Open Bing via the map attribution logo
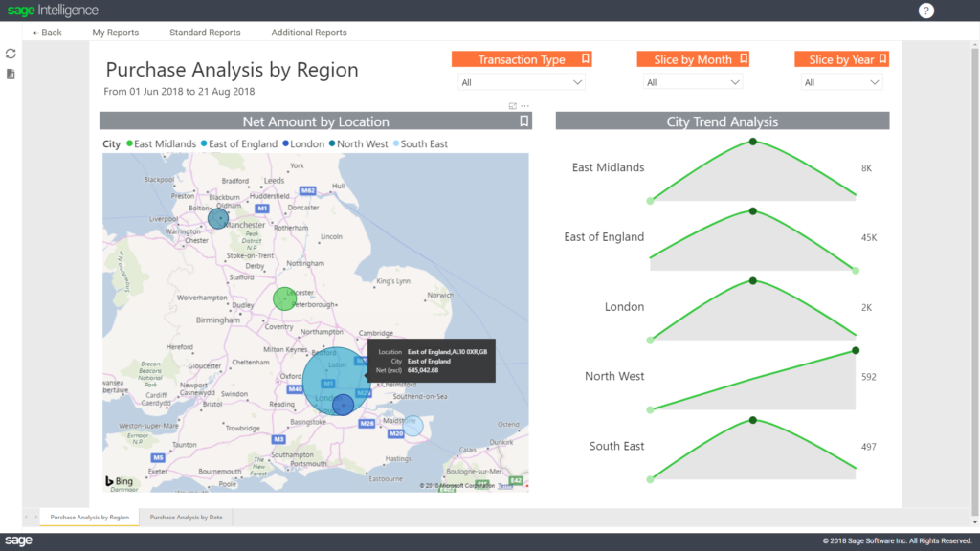The image size is (980, 551). [x=117, y=479]
